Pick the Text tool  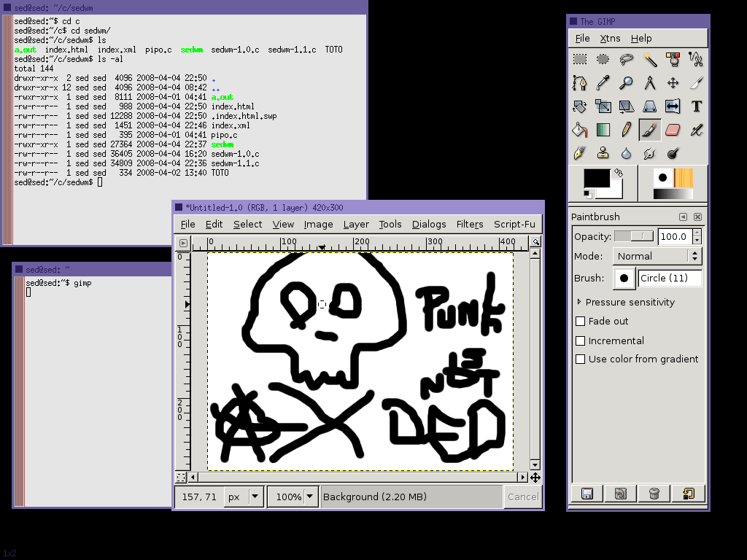696,106
